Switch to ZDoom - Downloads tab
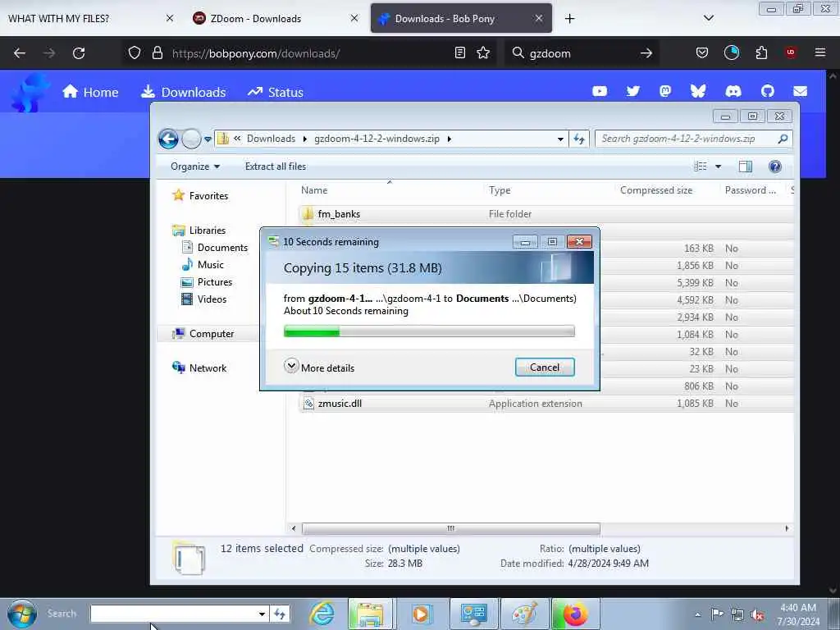 pyautogui.click(x=275, y=18)
